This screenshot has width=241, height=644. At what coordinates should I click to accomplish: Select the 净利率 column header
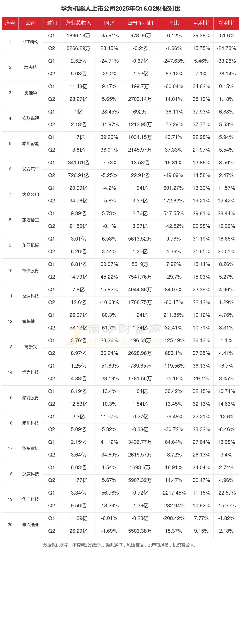click(x=226, y=23)
